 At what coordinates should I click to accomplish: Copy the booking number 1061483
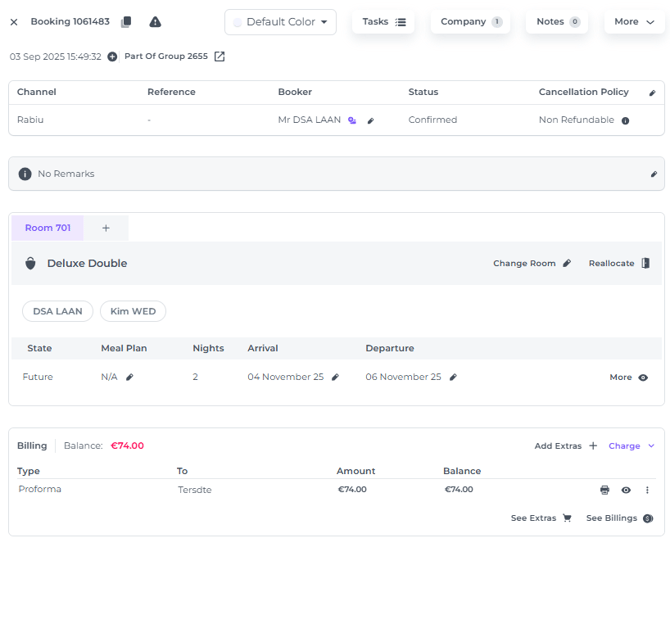tap(126, 22)
